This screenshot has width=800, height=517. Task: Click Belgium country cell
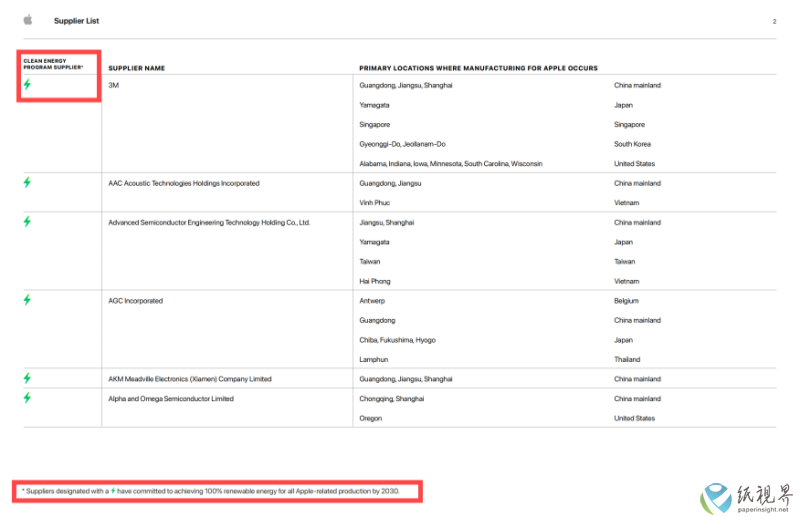[627, 301]
